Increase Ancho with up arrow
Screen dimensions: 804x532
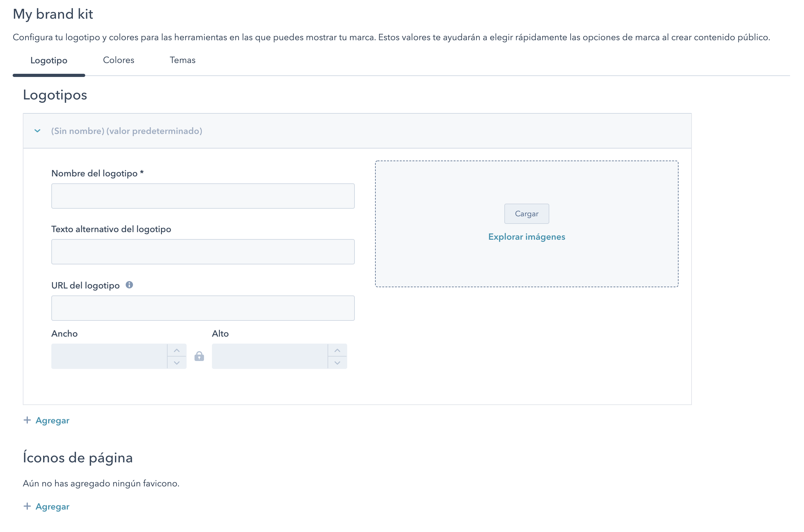click(176, 350)
